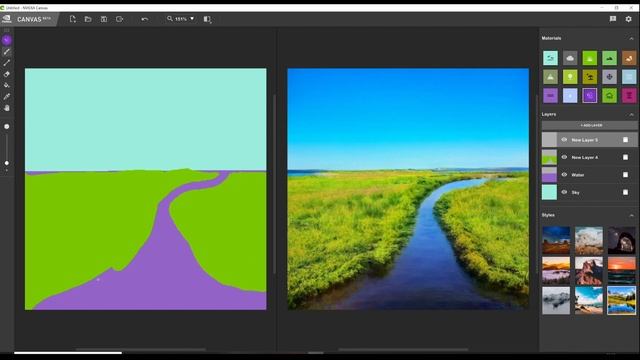
Task: Choose the cyan sea water material
Action: 550,58
